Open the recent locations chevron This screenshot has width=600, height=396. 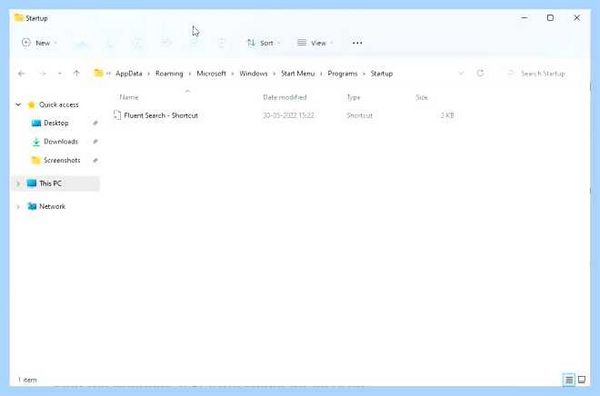click(60, 73)
